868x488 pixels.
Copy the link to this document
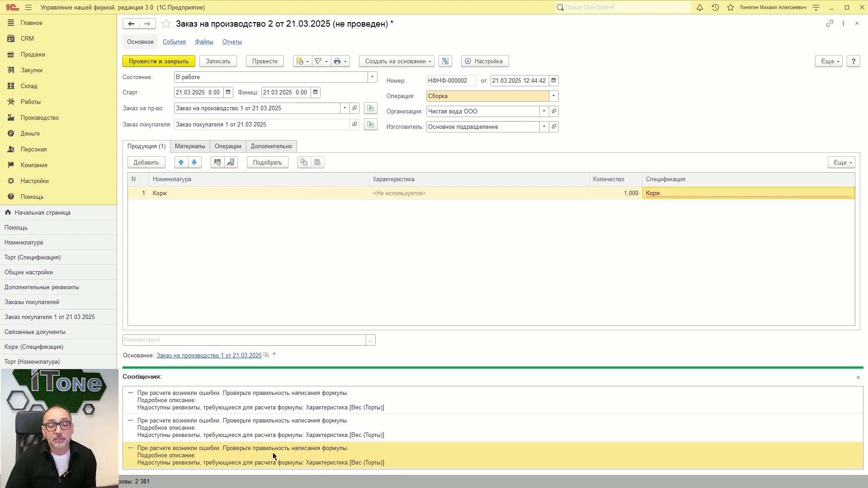pyautogui.click(x=830, y=23)
